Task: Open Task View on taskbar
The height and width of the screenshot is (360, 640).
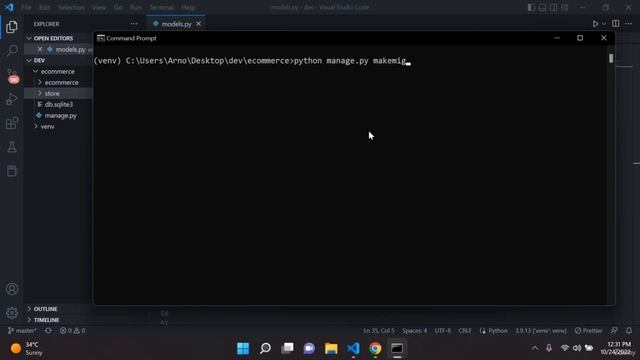Action: click(287, 349)
